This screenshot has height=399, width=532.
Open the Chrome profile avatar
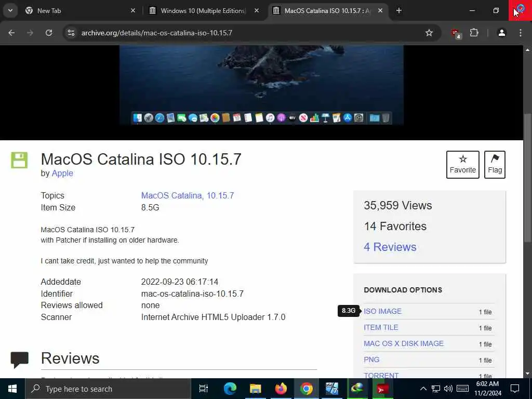tap(502, 33)
